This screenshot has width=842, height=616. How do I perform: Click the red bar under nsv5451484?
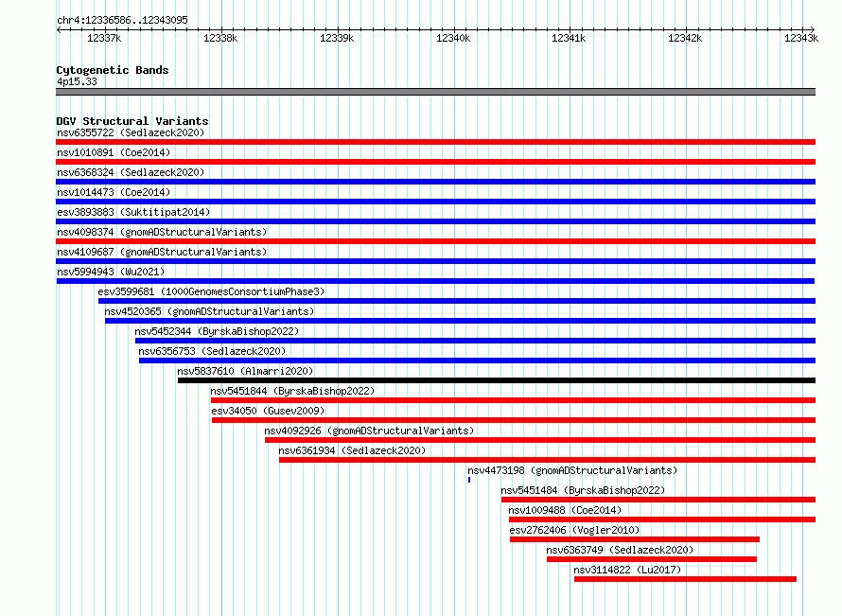[658, 500]
